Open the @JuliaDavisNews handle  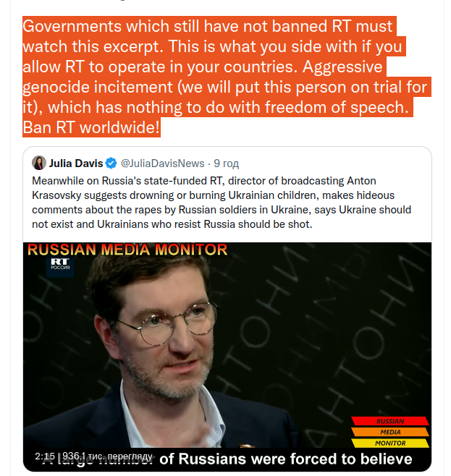coord(162,163)
